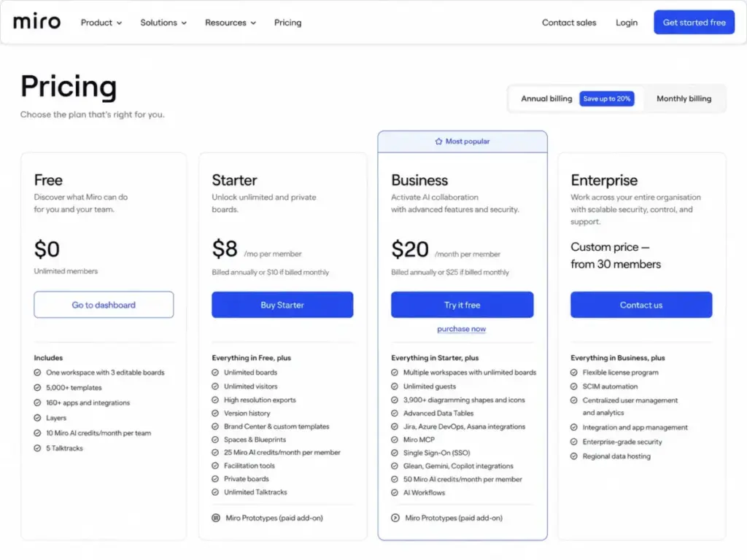
Task: Click the Most popular star icon
Action: [x=438, y=141]
